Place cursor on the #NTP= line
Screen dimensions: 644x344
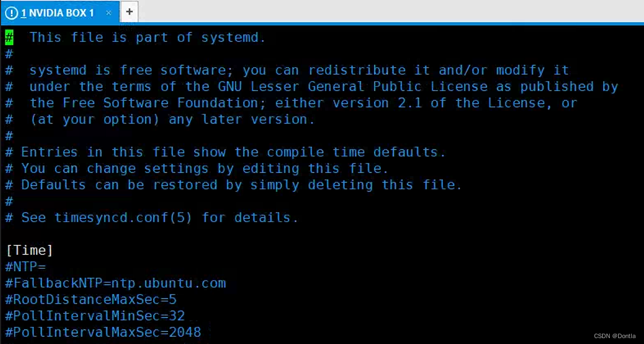[26, 267]
